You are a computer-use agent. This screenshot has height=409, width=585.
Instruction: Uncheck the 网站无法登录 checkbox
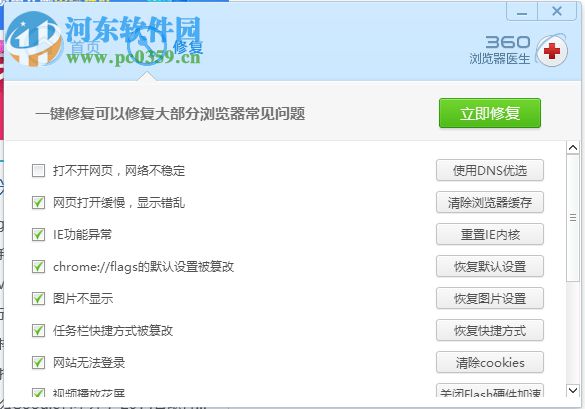click(x=38, y=362)
